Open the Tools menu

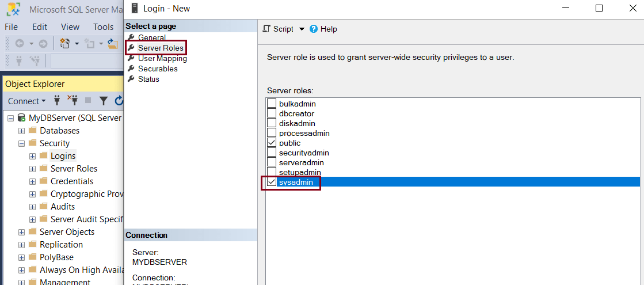click(x=103, y=26)
